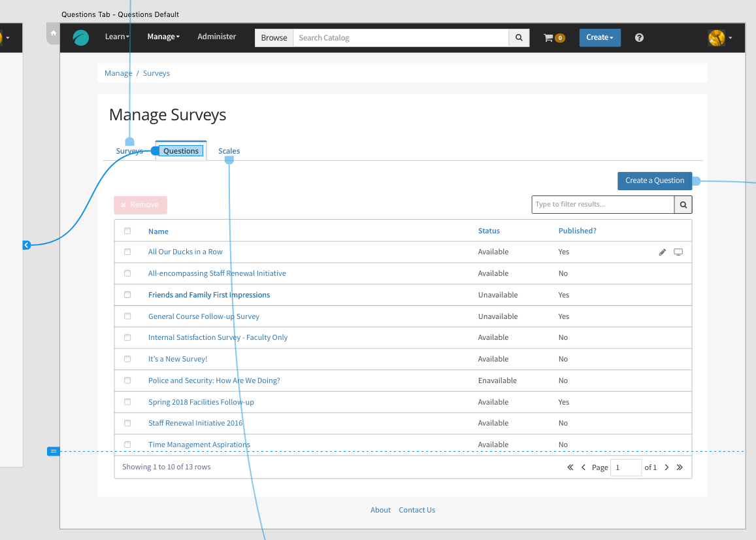The image size is (756, 540).
Task: Click the filter results search icon
Action: pos(683,205)
